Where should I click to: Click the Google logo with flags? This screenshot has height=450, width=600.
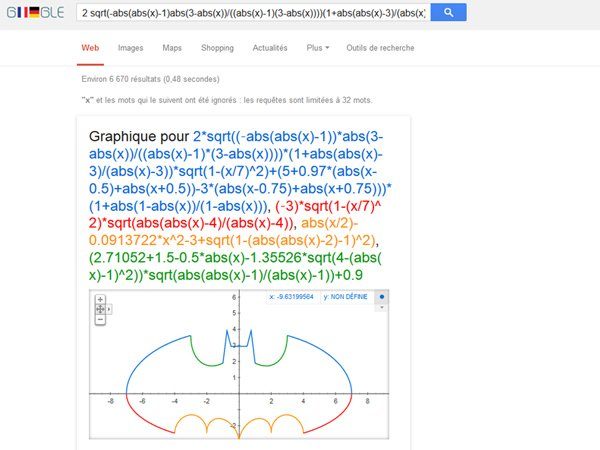35,13
